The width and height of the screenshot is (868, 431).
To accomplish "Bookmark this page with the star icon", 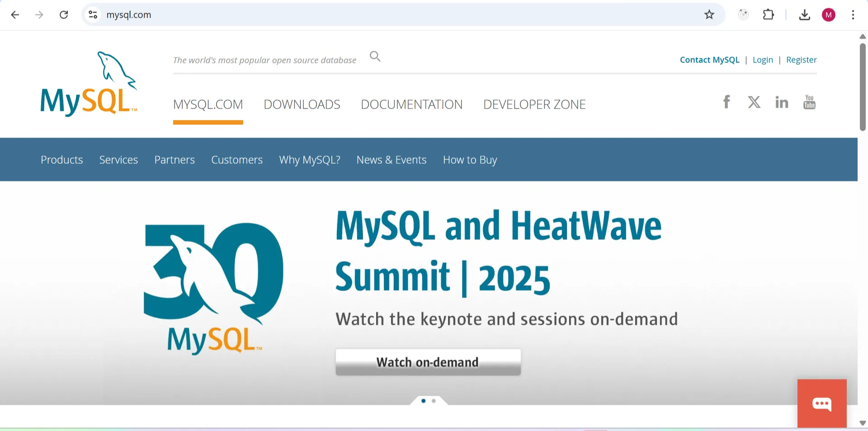I will click(x=709, y=15).
